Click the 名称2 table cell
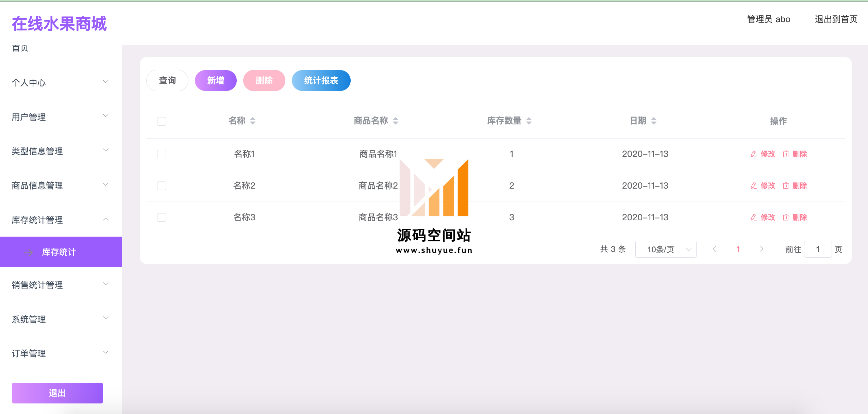Screen dimensions: 868x414 click(x=244, y=186)
